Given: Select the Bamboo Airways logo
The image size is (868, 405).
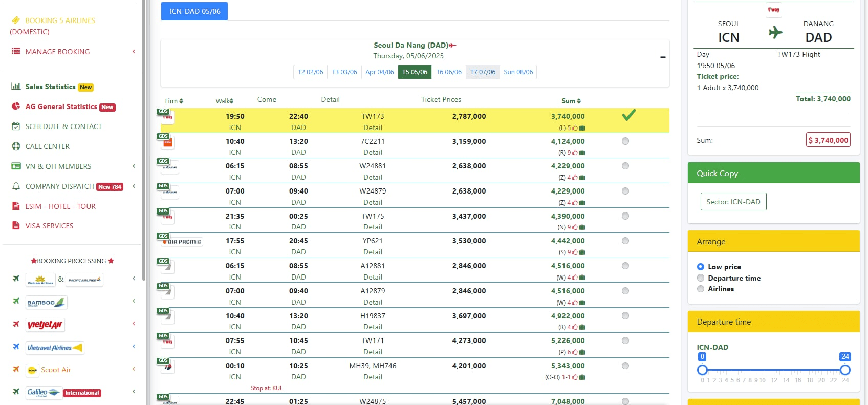Looking at the screenshot, I should click(x=46, y=302).
